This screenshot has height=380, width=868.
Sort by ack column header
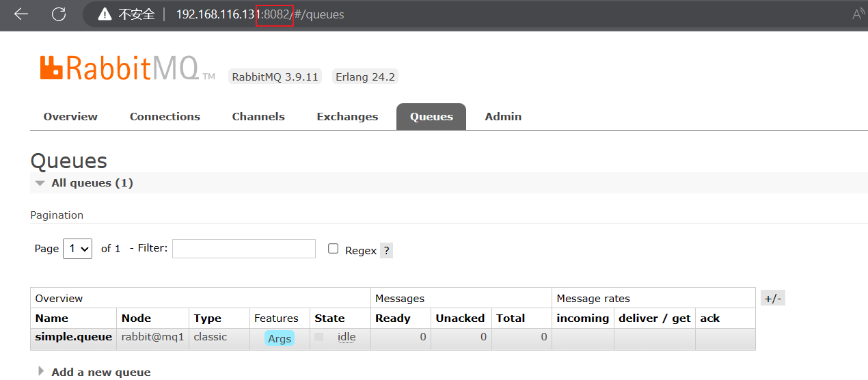(x=709, y=318)
